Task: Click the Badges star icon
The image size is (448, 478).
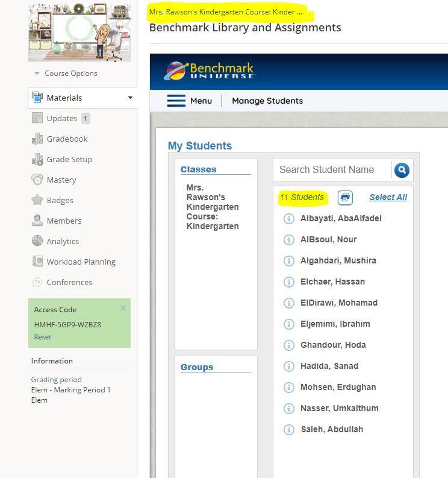Action: pyautogui.click(x=37, y=200)
